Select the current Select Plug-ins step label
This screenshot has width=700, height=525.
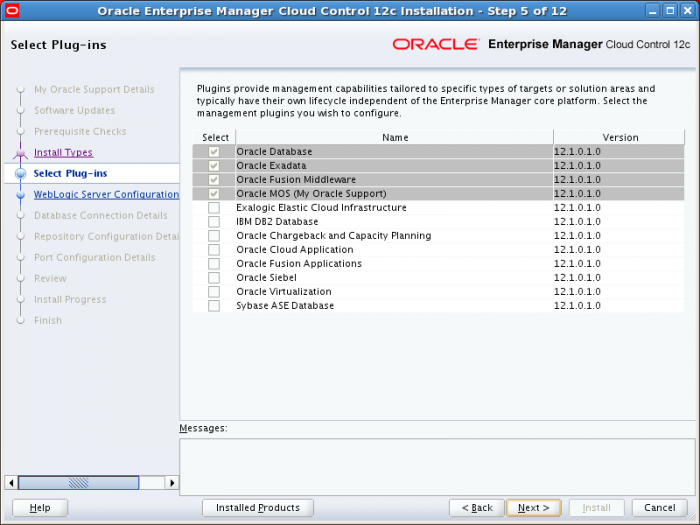click(x=71, y=174)
